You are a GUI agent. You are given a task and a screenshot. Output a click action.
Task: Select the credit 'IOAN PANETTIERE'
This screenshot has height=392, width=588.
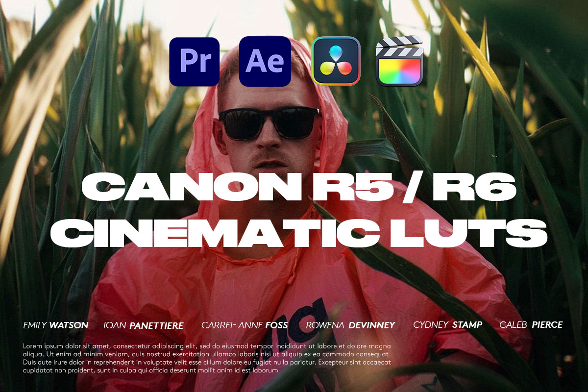[143, 325]
